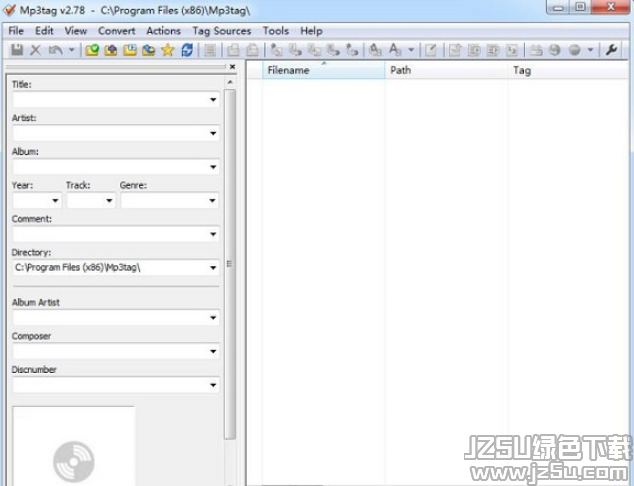Open the Extended Tags pencil icon
634x486 pixels.
431,50
